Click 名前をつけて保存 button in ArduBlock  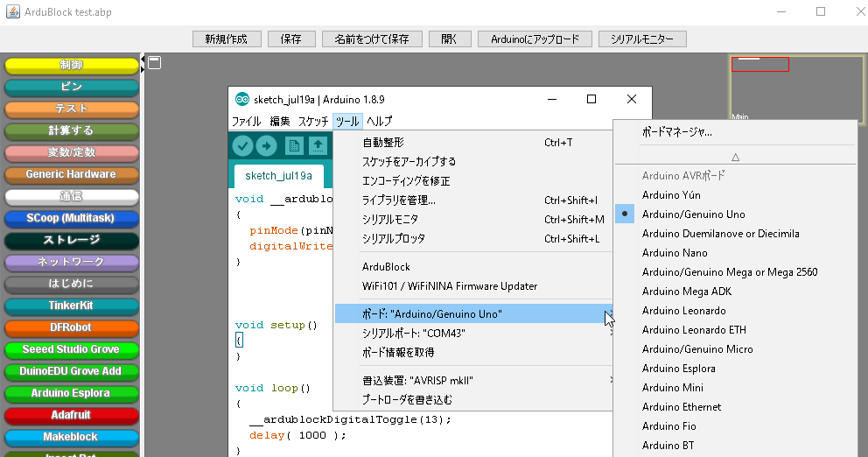point(372,39)
